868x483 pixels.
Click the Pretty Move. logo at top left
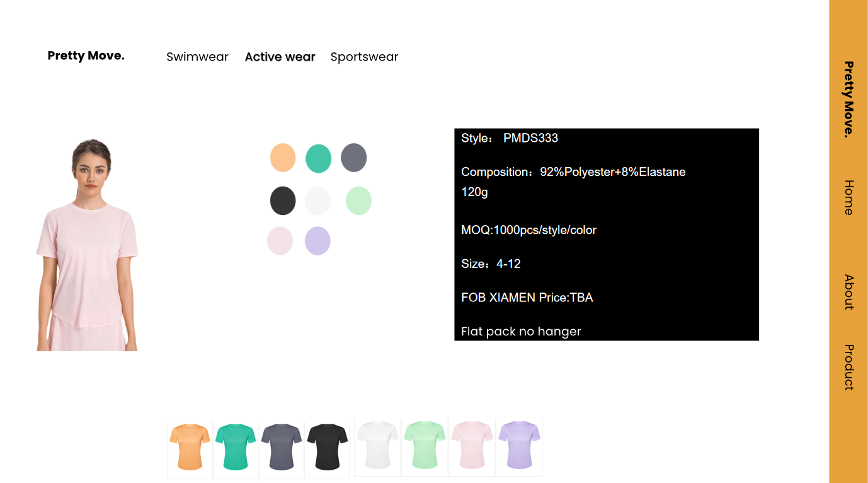coord(86,55)
